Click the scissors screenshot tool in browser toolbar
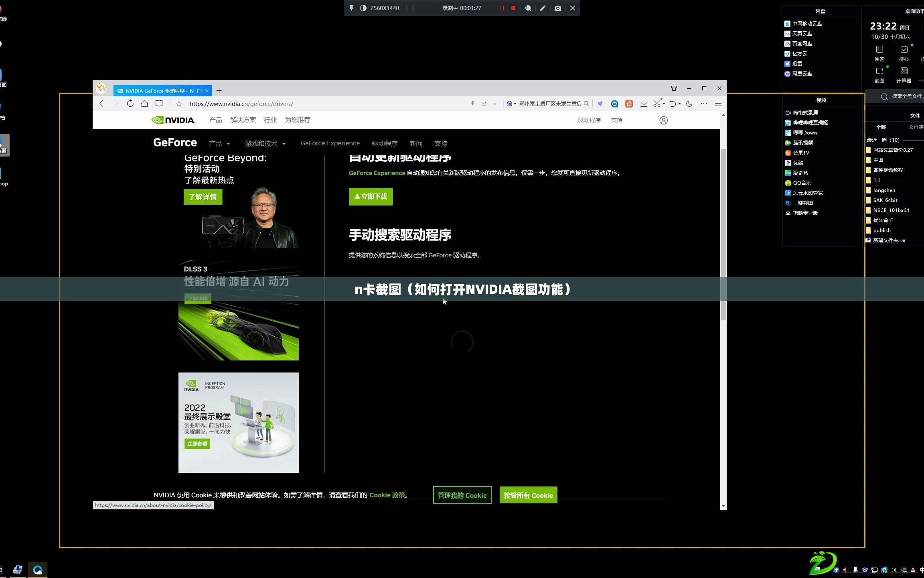Image resolution: width=924 pixels, height=578 pixels. 657,104
